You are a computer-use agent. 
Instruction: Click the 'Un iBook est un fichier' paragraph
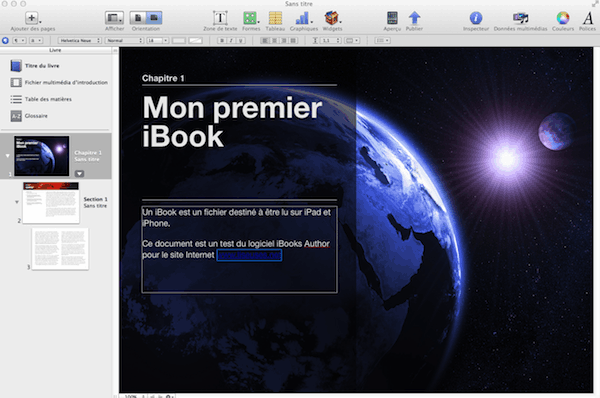[236, 218]
